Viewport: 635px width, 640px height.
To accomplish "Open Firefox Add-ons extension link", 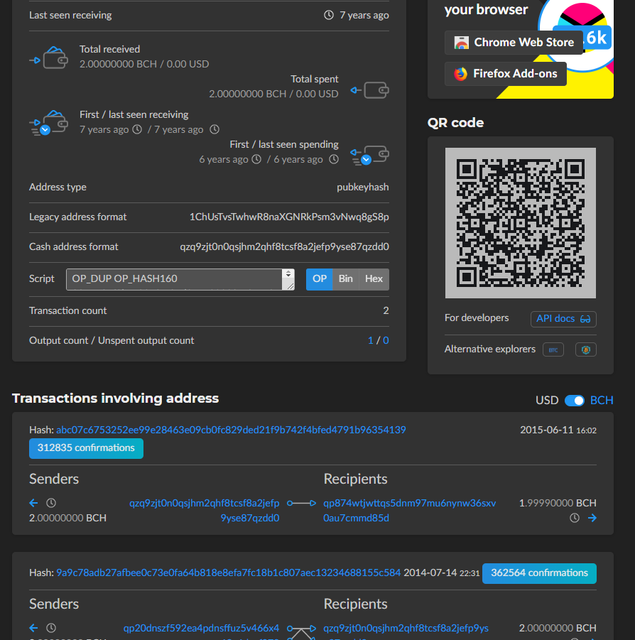I will click(x=505, y=74).
